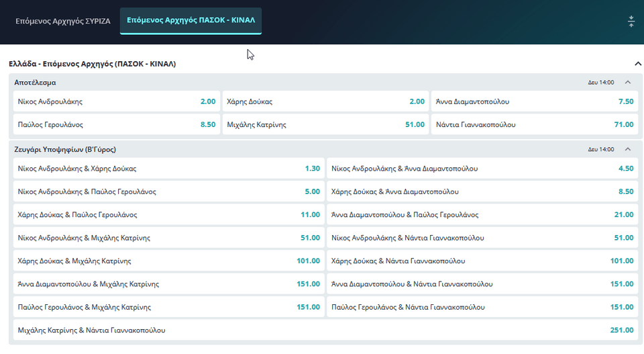Select Νάντια Γιαννακοπούλου odds 71.00

coord(535,124)
